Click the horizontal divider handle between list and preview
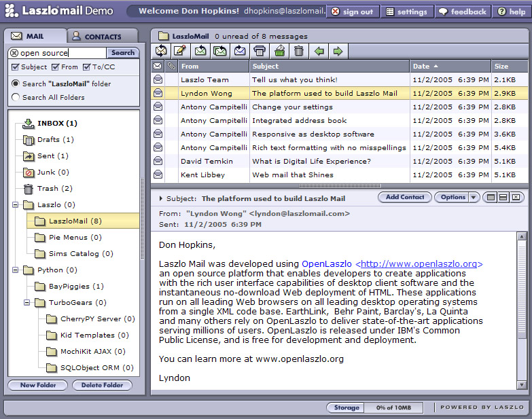The height and width of the screenshot is (419, 532). pyautogui.click(x=340, y=186)
